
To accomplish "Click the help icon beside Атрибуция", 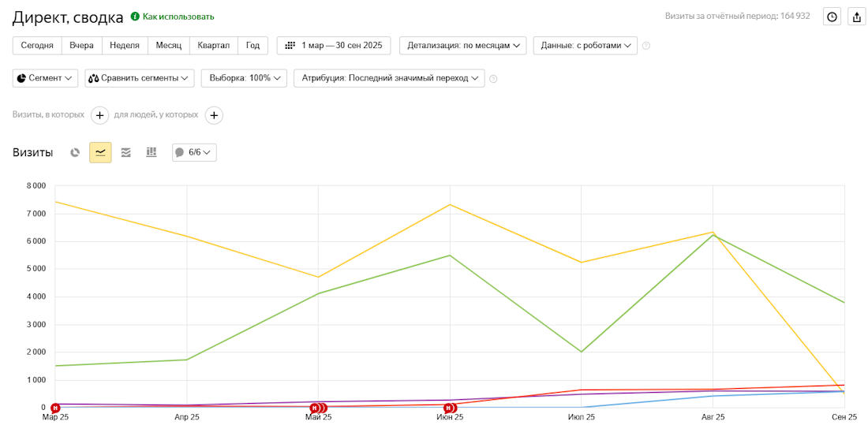I will 493,79.
